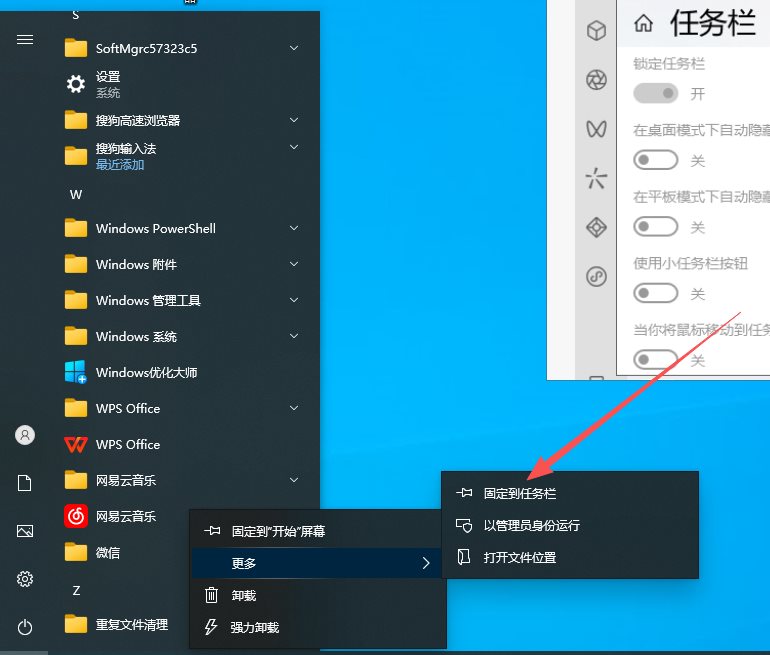Click the diamond icon in settings sidebar
770x655 pixels.
[596, 227]
